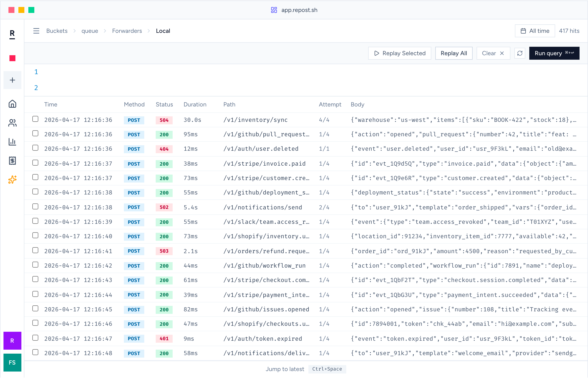Image resolution: width=588 pixels, height=378 pixels.
Task: Click the Replay All button
Action: (x=454, y=53)
